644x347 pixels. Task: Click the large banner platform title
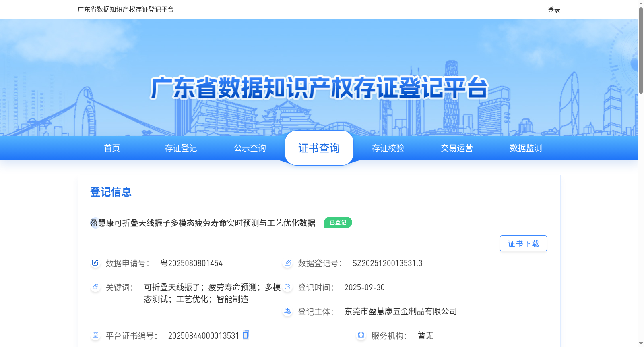tap(319, 87)
